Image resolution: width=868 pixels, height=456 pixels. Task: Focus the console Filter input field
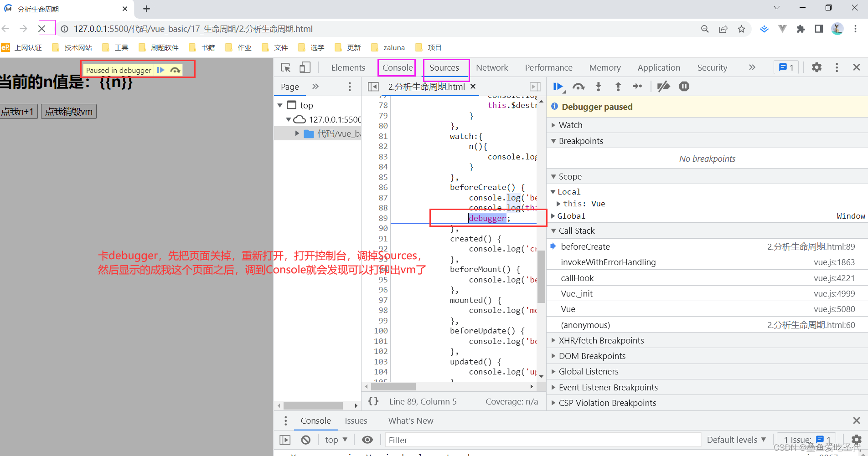(542, 440)
